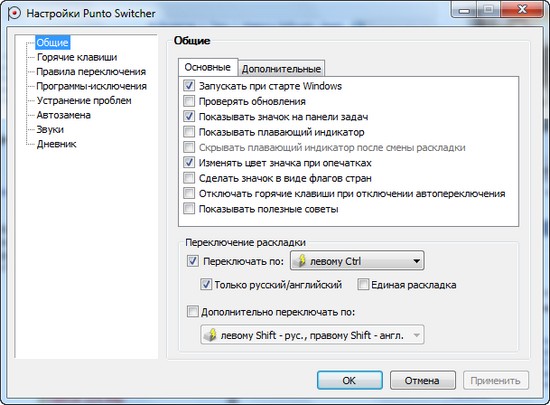Open 'Автозамена' settings section

(x=63, y=115)
